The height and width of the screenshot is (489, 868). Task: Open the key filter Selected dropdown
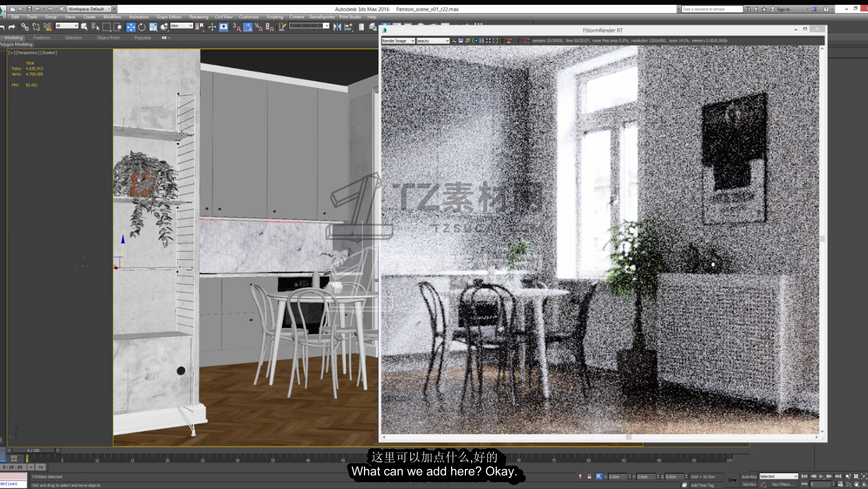778,476
